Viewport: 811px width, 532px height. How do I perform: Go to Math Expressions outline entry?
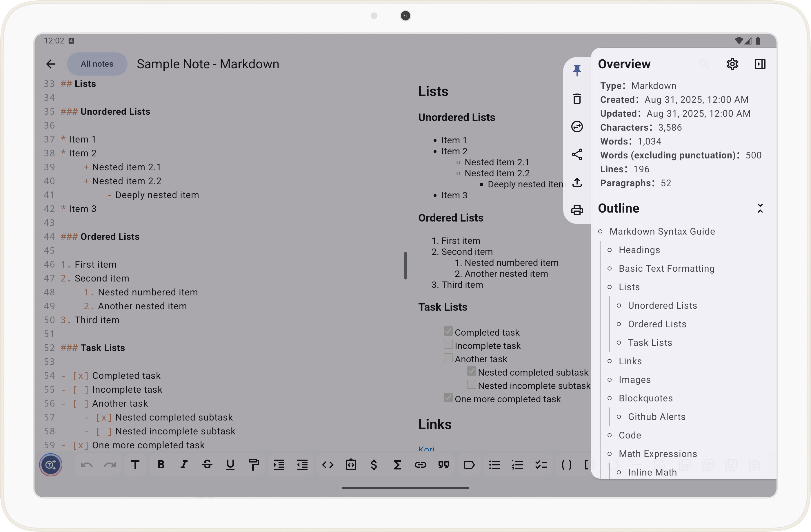pyautogui.click(x=658, y=454)
